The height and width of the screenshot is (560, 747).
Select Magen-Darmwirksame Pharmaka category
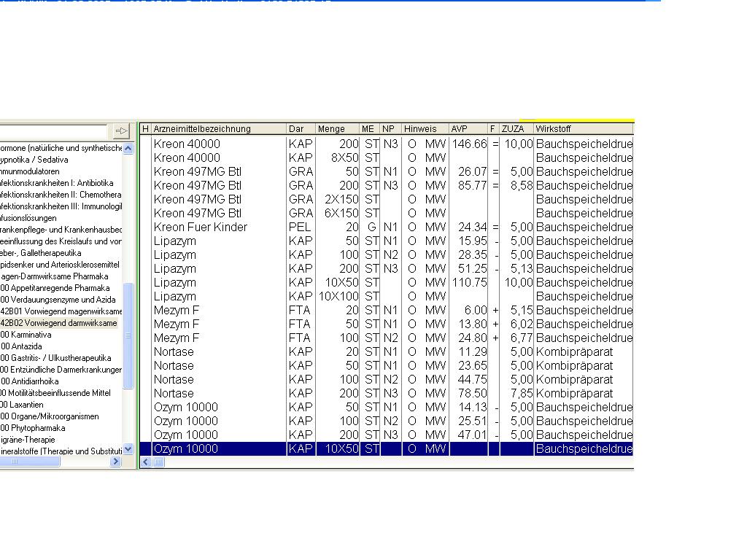pyautogui.click(x=54, y=276)
